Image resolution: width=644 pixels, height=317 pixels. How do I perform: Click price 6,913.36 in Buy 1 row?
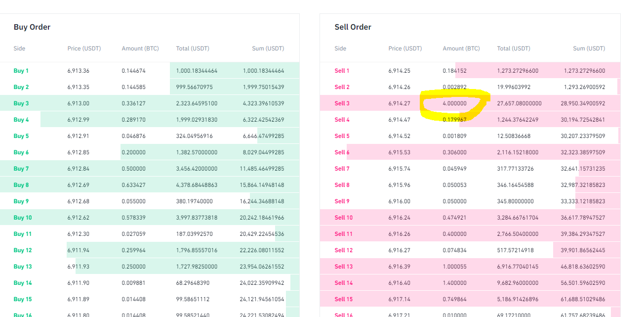tap(79, 71)
